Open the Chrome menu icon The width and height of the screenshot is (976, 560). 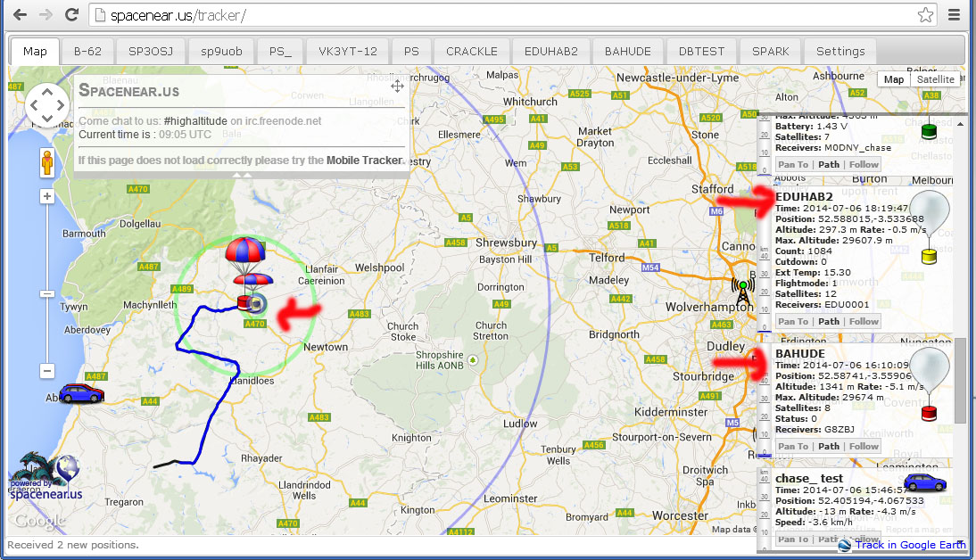coord(955,15)
